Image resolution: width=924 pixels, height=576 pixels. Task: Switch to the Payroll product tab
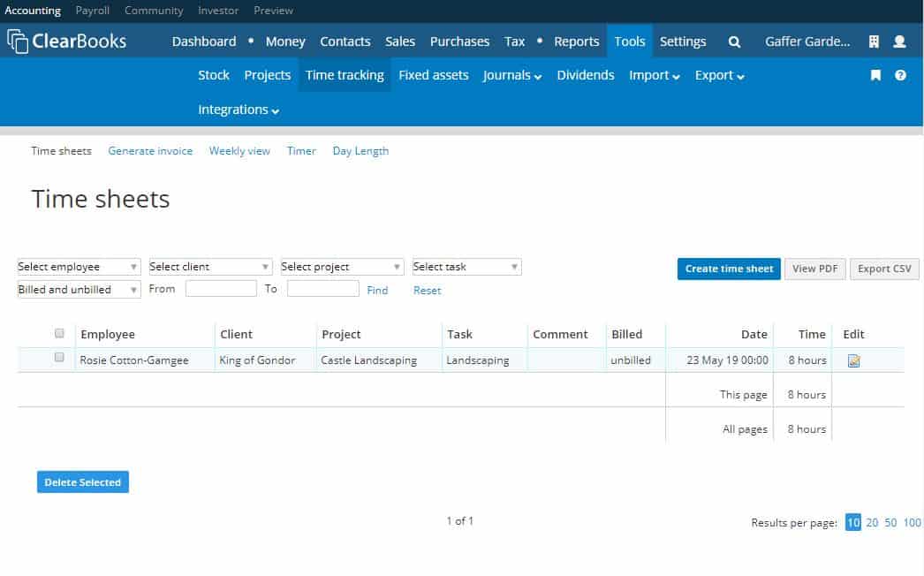tap(93, 11)
